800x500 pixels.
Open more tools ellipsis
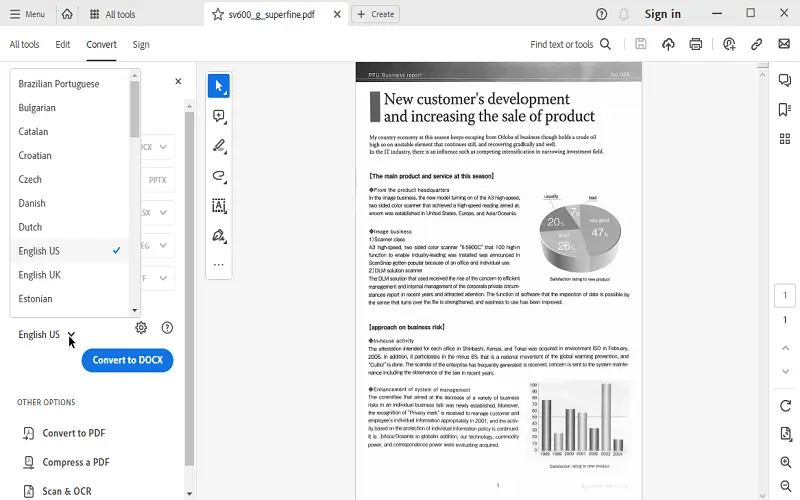pyautogui.click(x=219, y=265)
